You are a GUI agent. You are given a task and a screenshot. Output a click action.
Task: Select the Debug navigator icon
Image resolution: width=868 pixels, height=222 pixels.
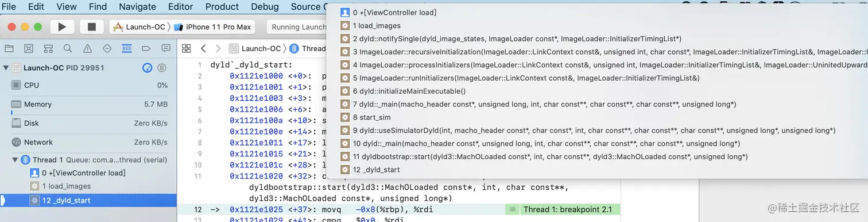coord(126,48)
